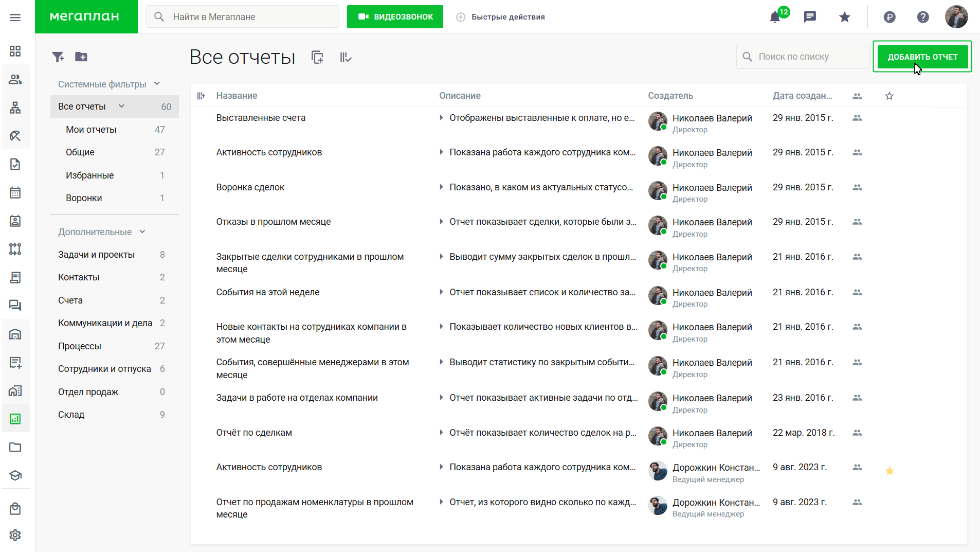The height and width of the screenshot is (552, 980).
Task: Click the Добавить отчет button
Action: 922,57
